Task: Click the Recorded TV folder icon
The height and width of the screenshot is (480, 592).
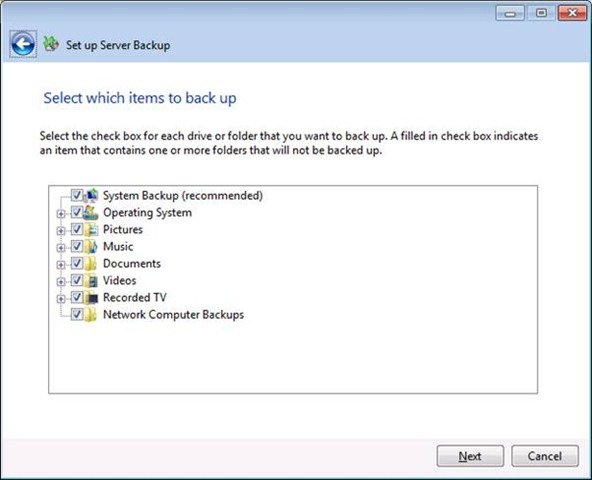Action: [91, 298]
